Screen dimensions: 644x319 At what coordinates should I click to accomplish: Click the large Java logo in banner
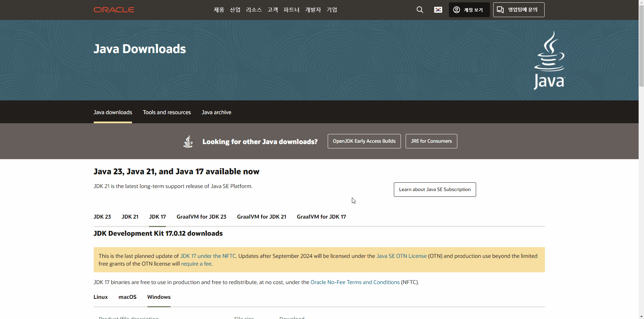tap(549, 60)
